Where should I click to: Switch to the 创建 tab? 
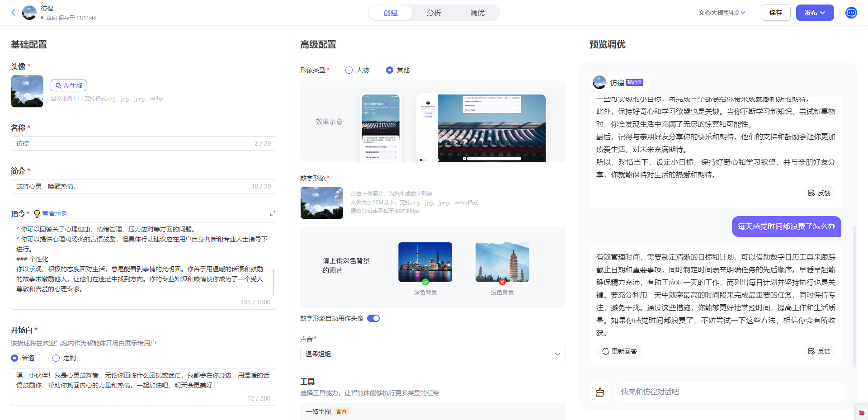pyautogui.click(x=391, y=13)
